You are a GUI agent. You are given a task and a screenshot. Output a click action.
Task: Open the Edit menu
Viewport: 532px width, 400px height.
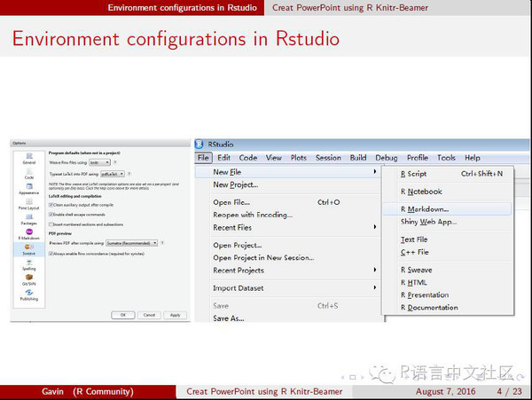click(224, 158)
